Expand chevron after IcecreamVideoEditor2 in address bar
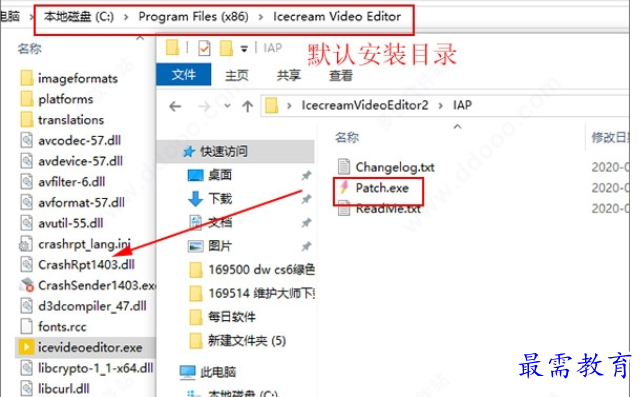Screen dimensions: 640x397 440,106
